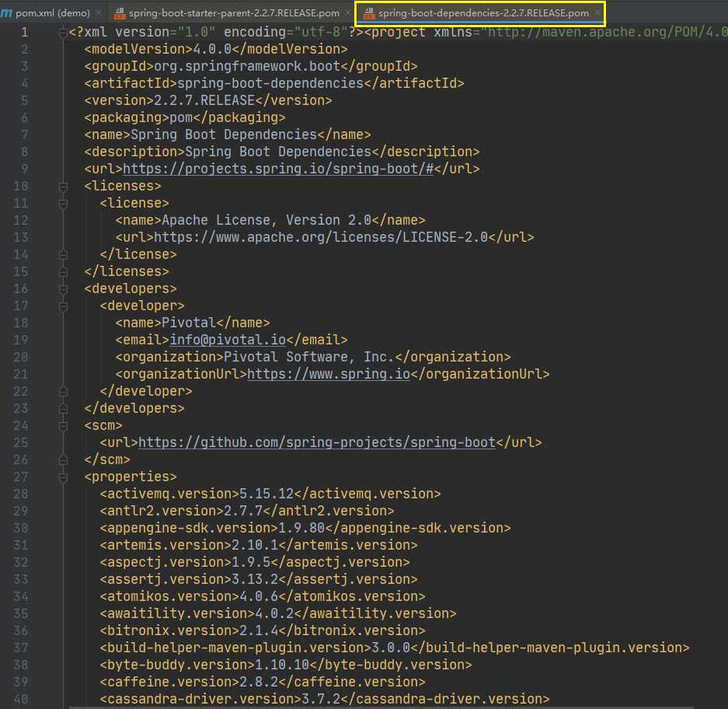Fold the closing scm tag on line 26
The width and height of the screenshot is (728, 709).
[x=63, y=460]
